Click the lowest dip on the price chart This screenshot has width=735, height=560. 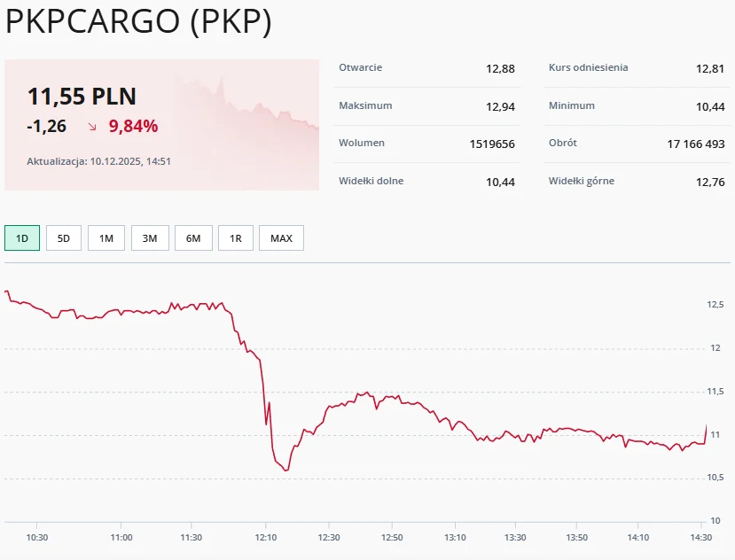285,469
